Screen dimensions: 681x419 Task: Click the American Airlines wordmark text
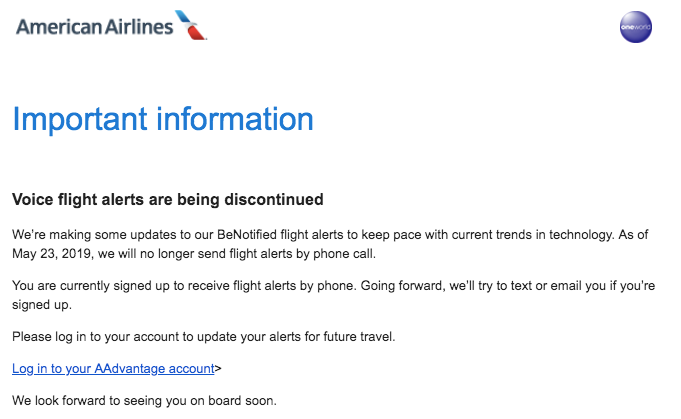(95, 27)
